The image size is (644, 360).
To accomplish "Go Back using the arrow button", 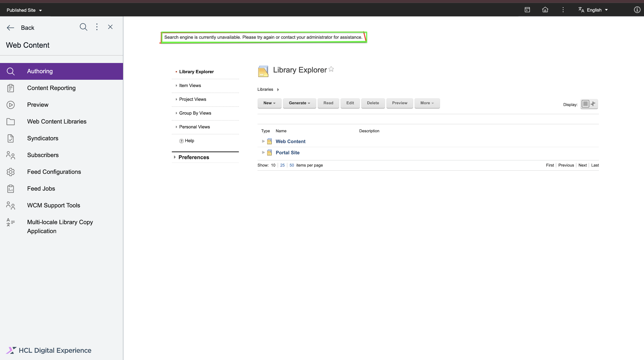I will pos(10,28).
